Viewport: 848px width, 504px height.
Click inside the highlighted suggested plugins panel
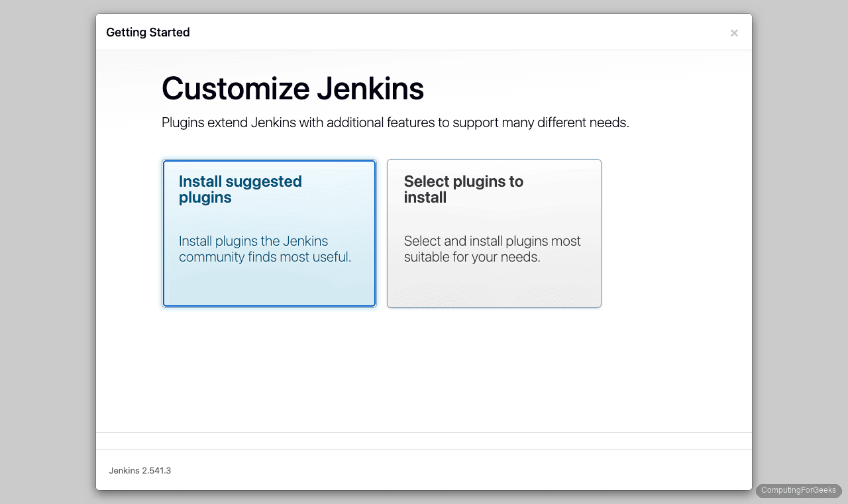click(x=268, y=285)
